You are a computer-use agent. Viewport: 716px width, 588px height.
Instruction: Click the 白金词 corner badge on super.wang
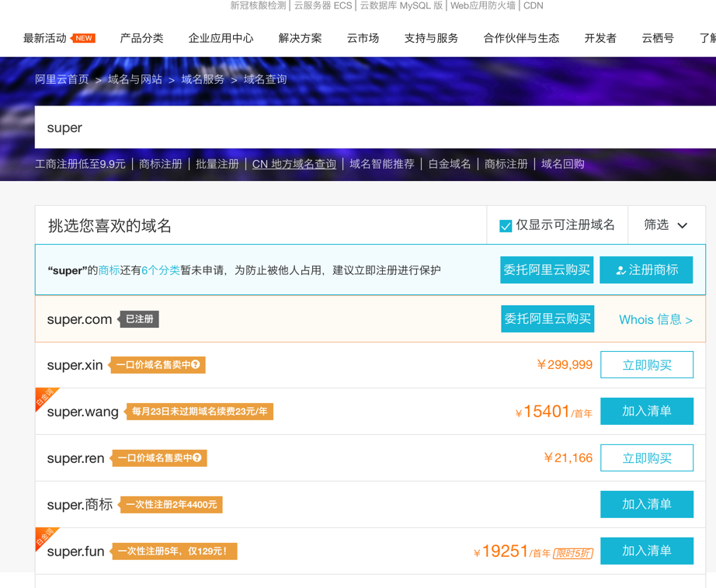point(45,397)
